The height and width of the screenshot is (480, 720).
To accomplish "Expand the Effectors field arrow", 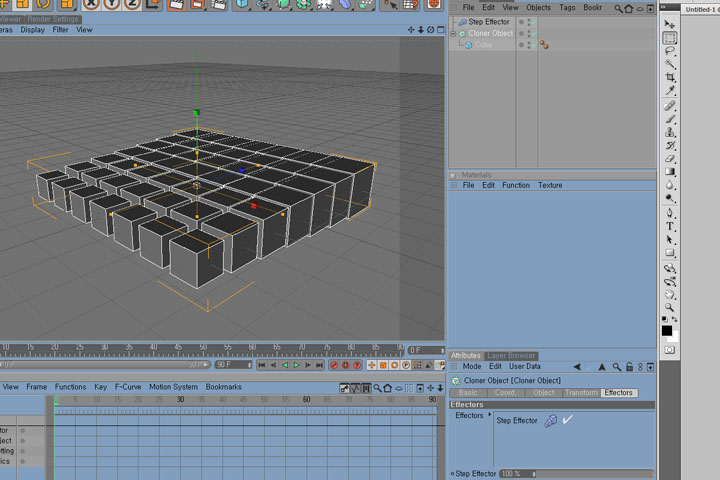I will [x=489, y=414].
